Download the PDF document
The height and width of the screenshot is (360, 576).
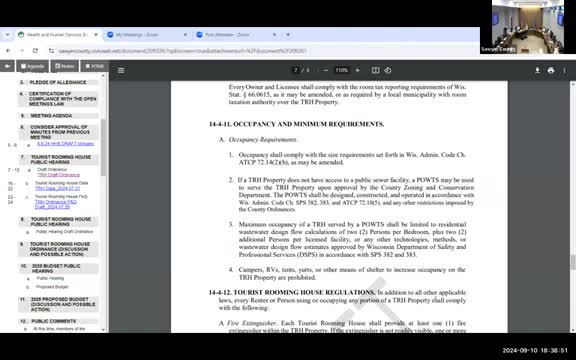537,70
